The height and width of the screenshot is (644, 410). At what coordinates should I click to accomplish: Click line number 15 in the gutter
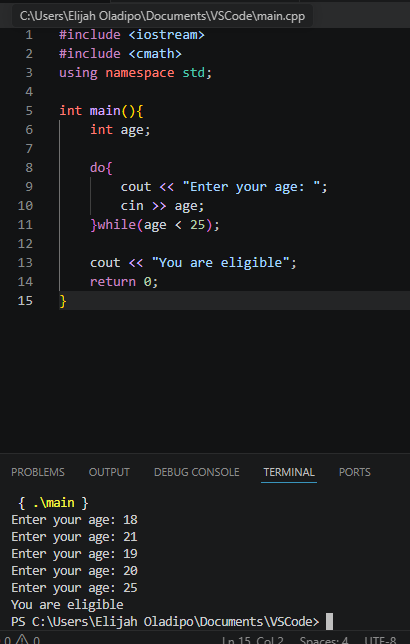click(x=25, y=301)
